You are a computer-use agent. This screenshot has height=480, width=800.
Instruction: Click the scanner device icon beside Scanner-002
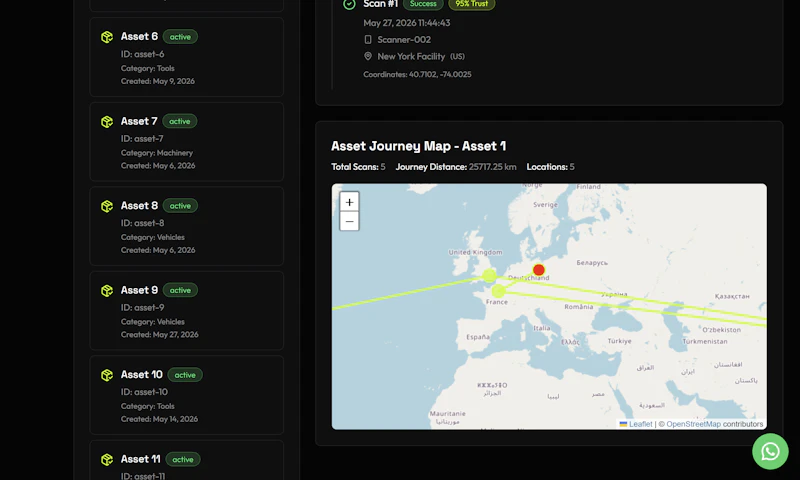pyautogui.click(x=368, y=39)
